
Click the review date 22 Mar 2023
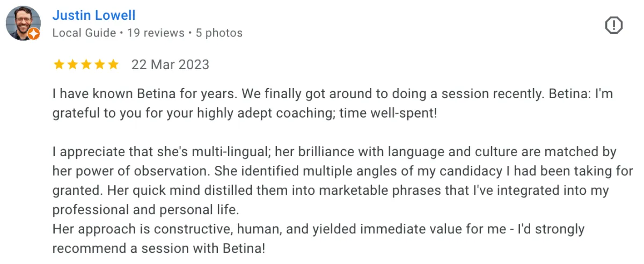(170, 65)
